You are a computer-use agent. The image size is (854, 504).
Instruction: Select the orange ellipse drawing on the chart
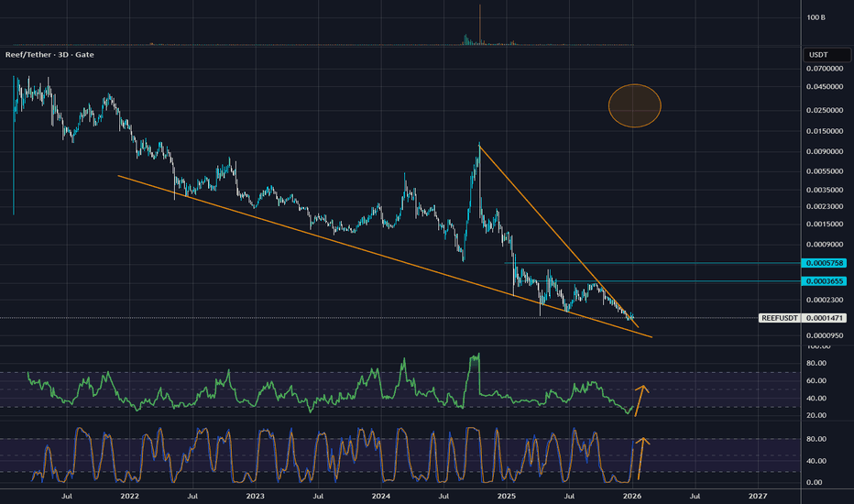coord(634,105)
